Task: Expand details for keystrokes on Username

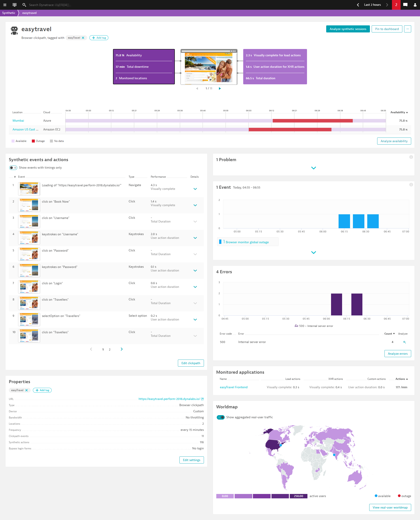Action: (x=195, y=238)
